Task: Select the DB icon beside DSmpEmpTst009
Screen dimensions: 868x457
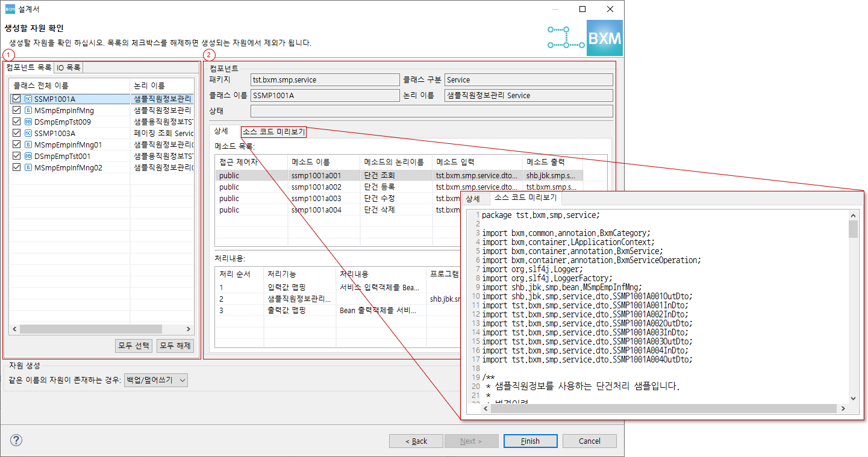Action: click(x=28, y=122)
